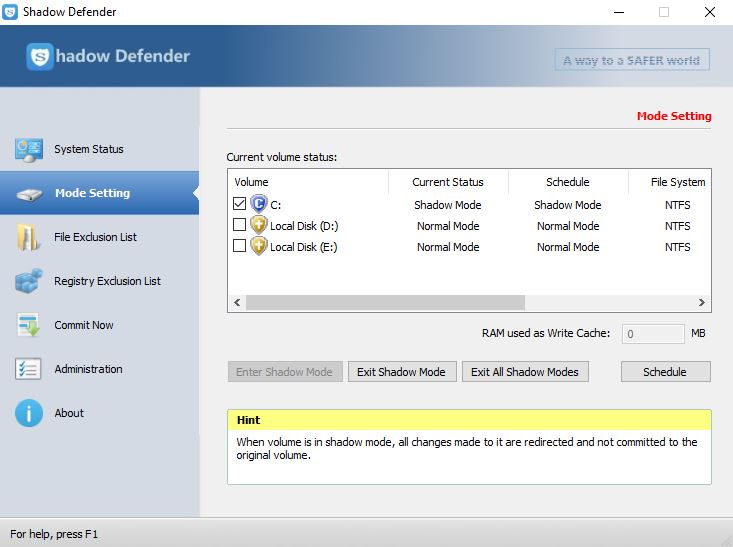This screenshot has height=547, width=733.
Task: Sort by Schedule column header
Action: tap(567, 182)
